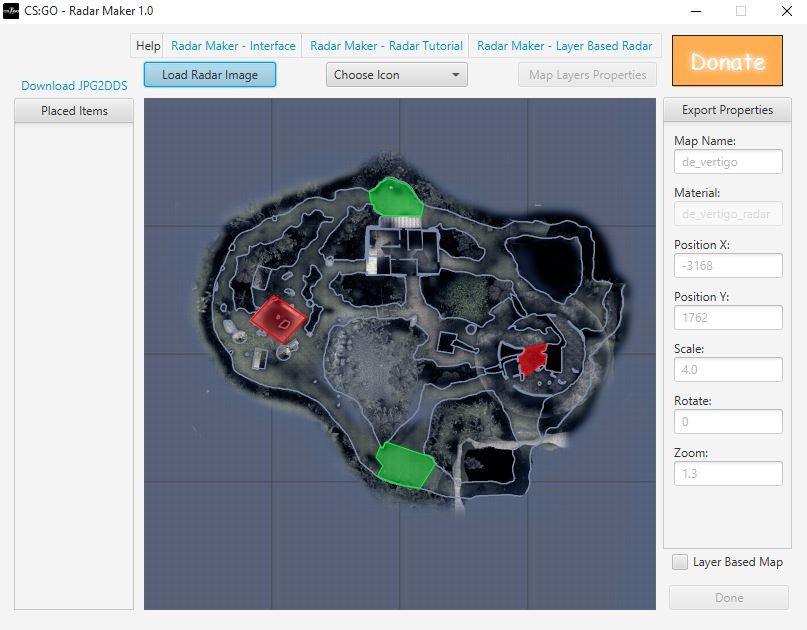Click the Load Radar Image button

click(x=210, y=75)
